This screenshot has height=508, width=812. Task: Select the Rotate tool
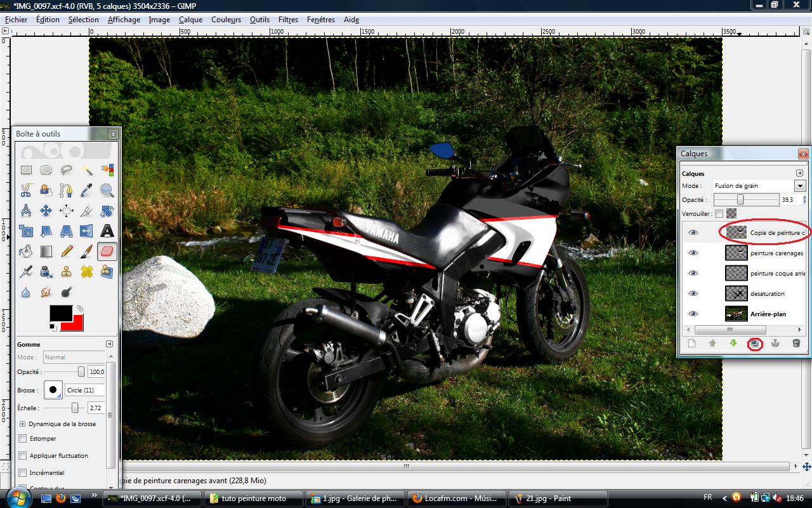pyautogui.click(x=107, y=211)
